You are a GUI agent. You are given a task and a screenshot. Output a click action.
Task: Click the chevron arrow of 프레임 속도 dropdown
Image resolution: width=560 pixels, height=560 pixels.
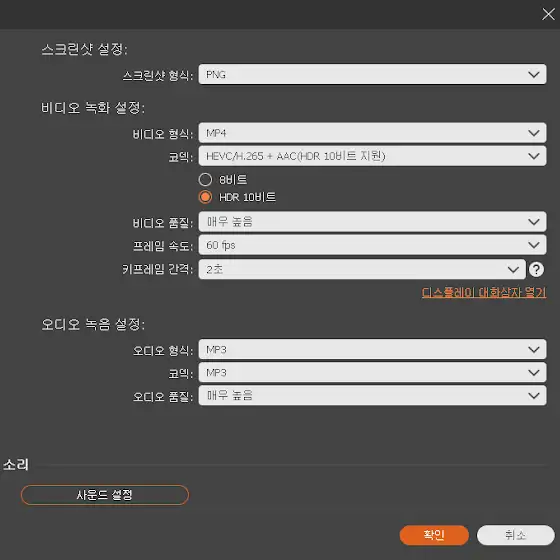[534, 245]
